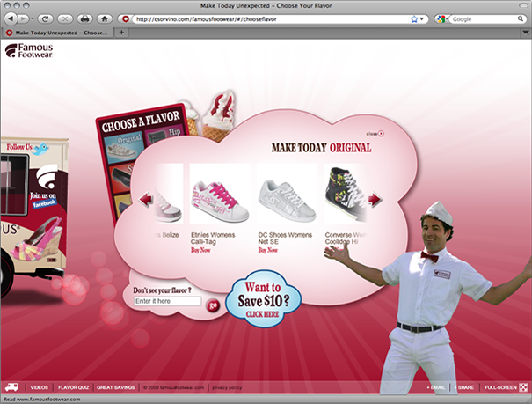Show next shoes with right arrow
The height and width of the screenshot is (404, 532).
coord(375,200)
